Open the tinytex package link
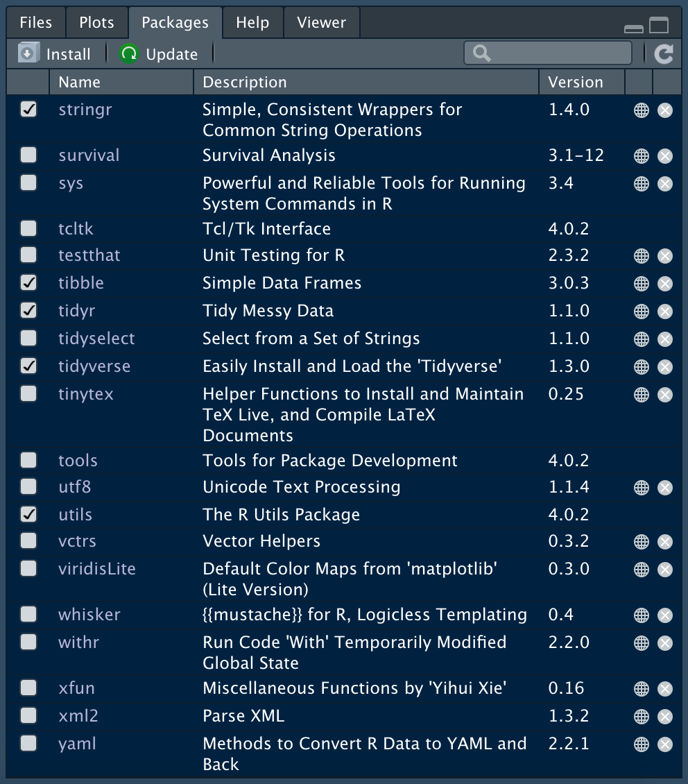Viewport: 688px width, 784px height. pos(86,394)
